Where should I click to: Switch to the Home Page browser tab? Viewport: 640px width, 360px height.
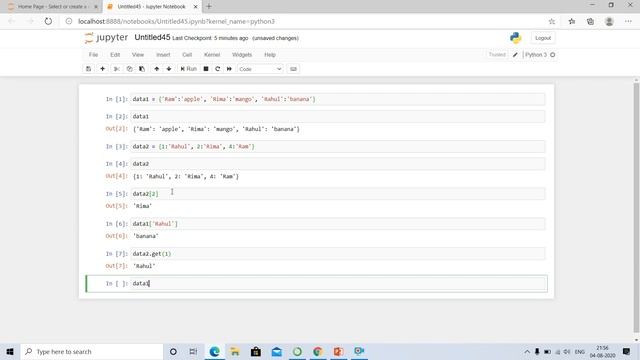tap(52, 7)
